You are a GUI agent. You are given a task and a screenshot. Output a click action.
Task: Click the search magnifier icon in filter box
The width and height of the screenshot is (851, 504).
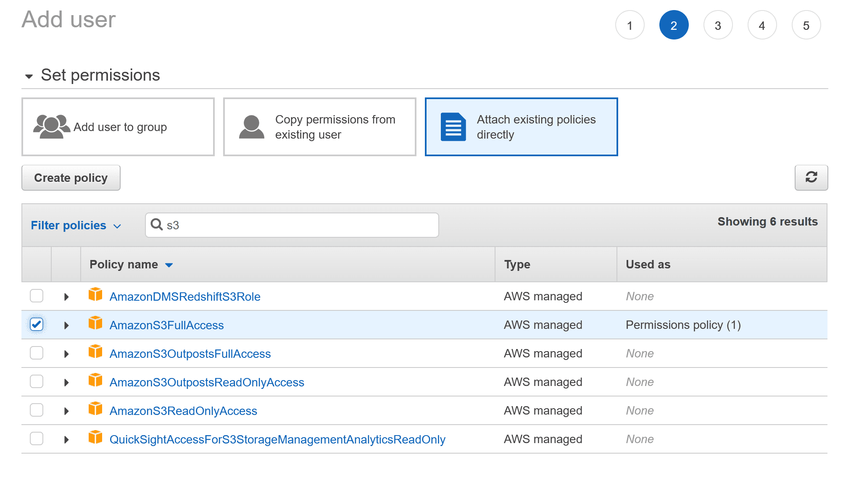[157, 225]
